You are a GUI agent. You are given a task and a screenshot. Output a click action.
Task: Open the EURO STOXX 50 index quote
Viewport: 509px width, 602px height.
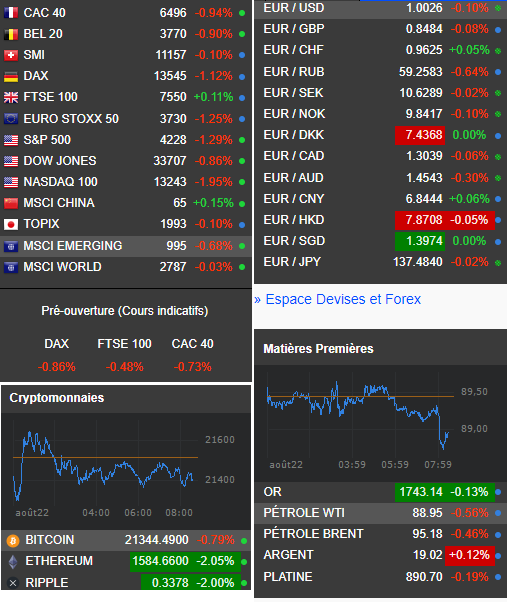pyautogui.click(x=71, y=119)
